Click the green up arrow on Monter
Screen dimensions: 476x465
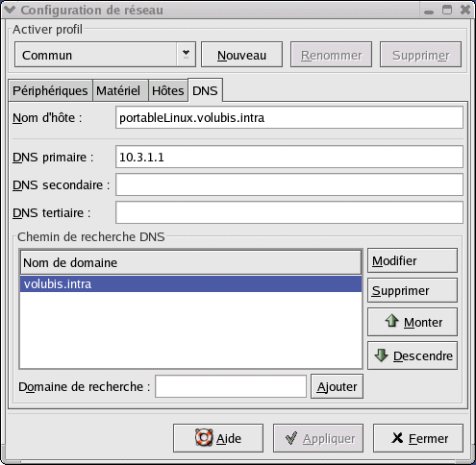pos(391,321)
